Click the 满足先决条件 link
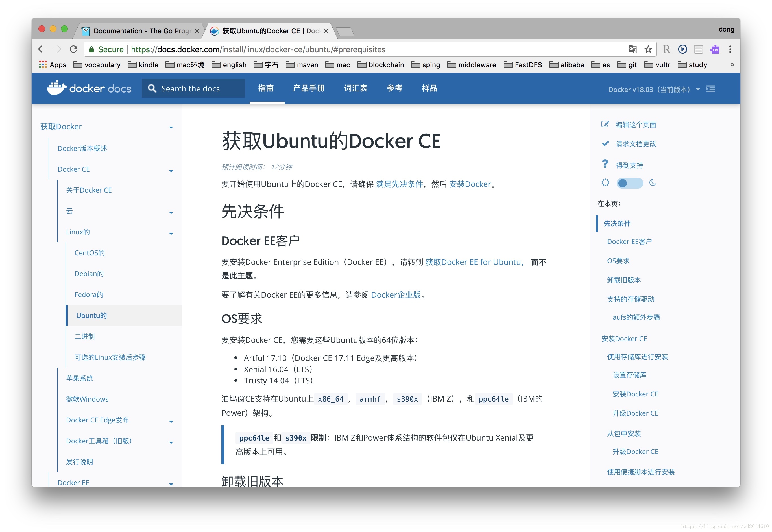 (x=399, y=184)
